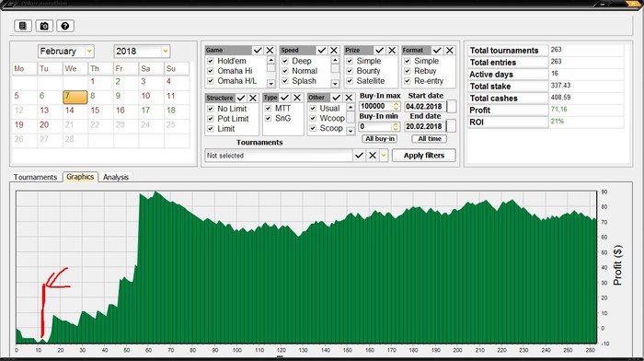Check all options in Prize header
The width and height of the screenshot is (644, 361).
click(379, 50)
